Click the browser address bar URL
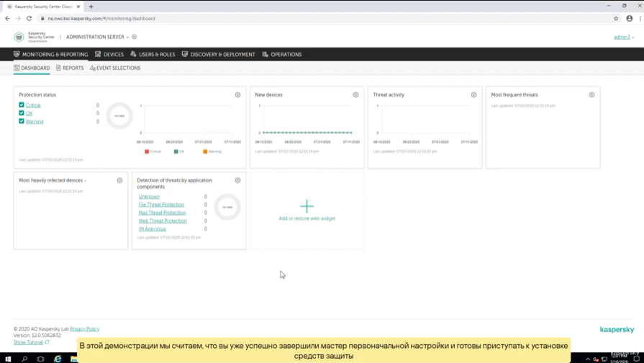This screenshot has width=644, height=363. click(x=101, y=19)
